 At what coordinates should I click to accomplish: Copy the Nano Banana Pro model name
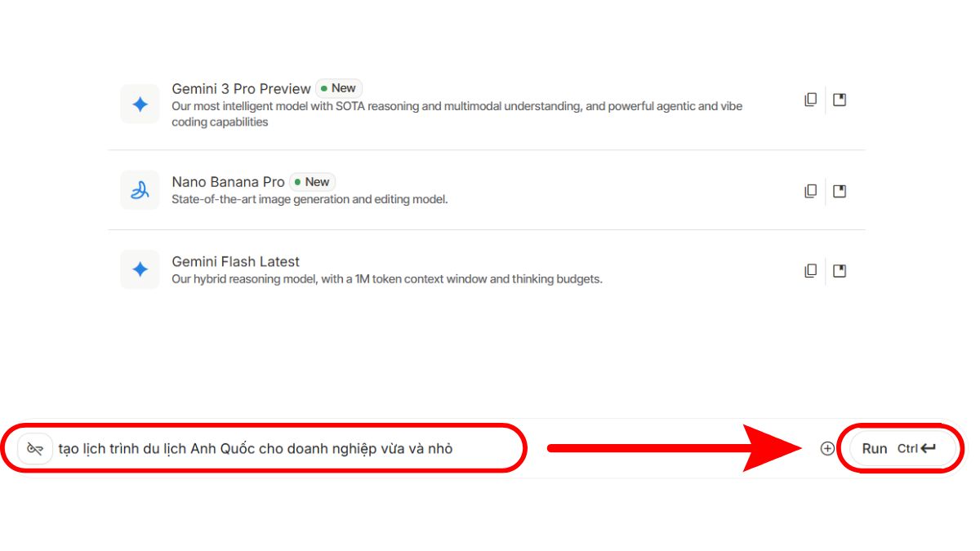coord(810,191)
